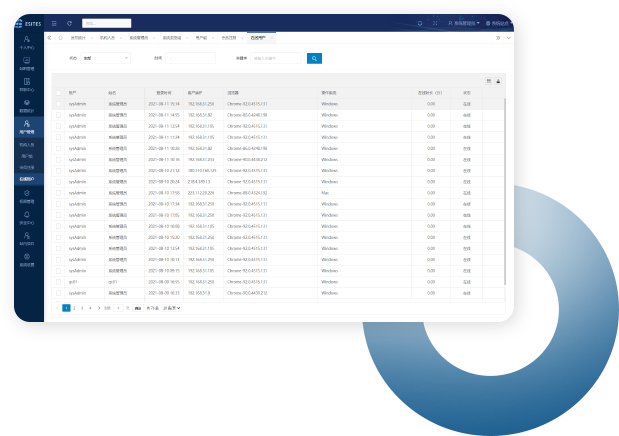619x436 pixels.
Task: Close the active online users tab
Action: tap(270, 38)
